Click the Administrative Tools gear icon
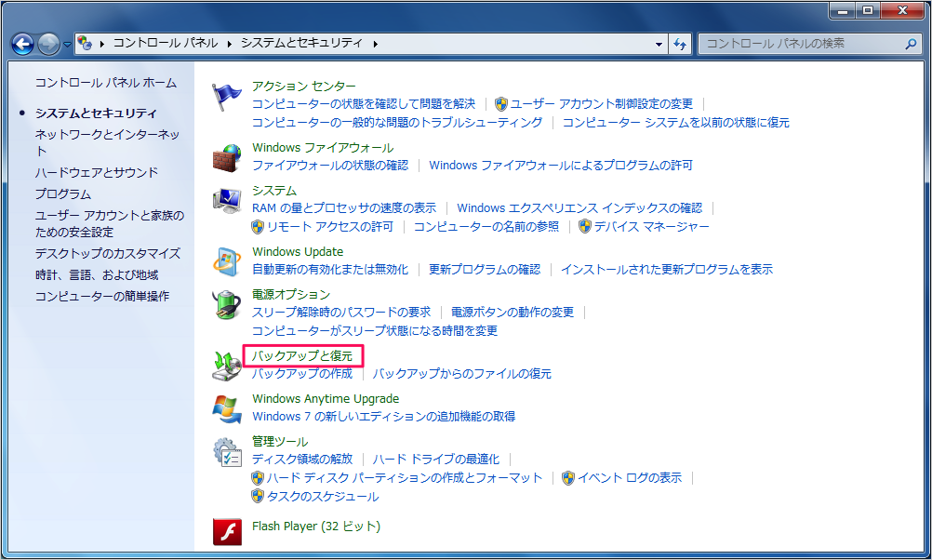The height and width of the screenshot is (560, 932). click(x=226, y=452)
